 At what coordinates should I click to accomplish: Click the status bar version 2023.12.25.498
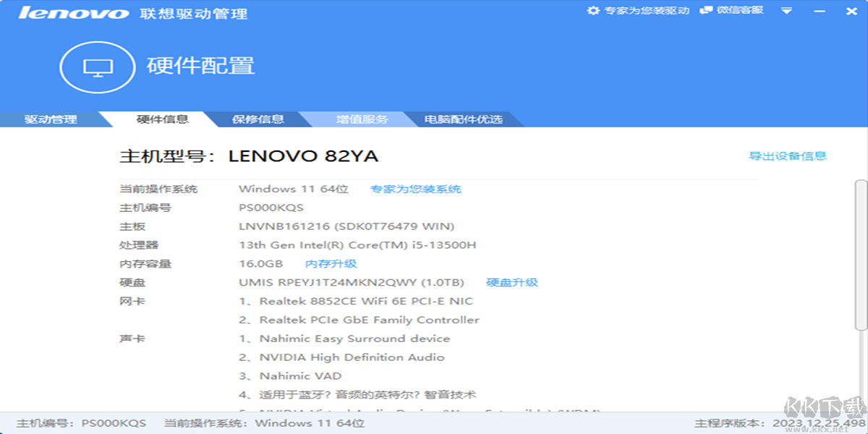(x=780, y=423)
